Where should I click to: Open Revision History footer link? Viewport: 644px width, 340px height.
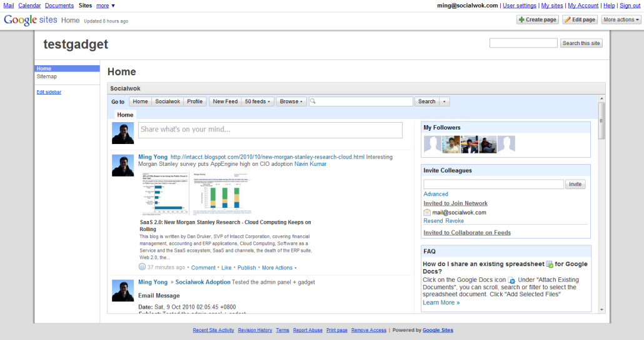(255, 330)
